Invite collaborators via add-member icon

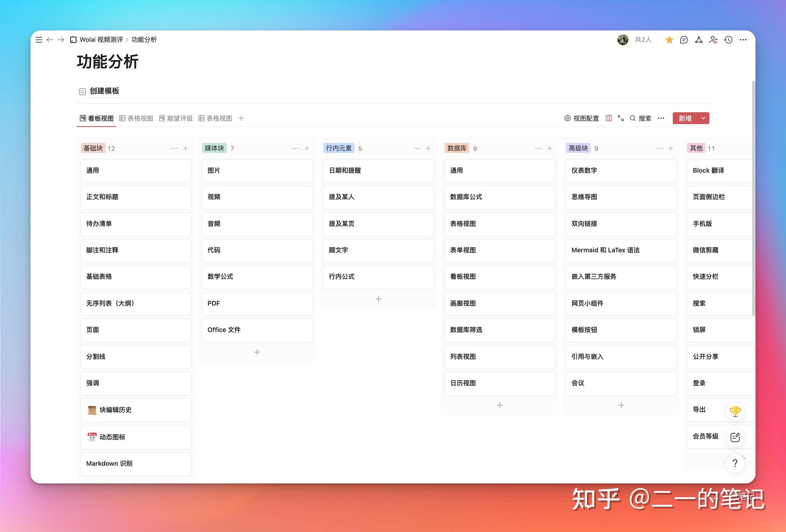713,40
